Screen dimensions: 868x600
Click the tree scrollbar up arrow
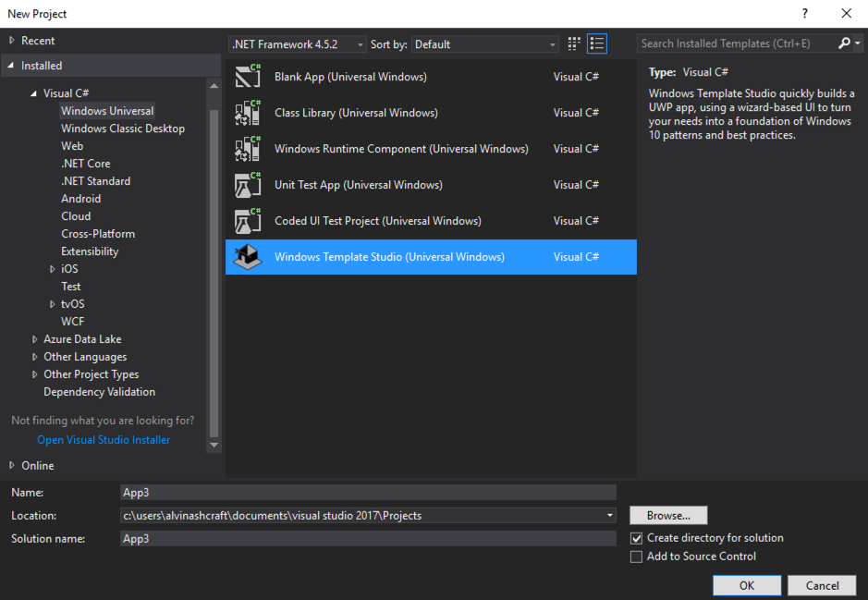tap(214, 86)
